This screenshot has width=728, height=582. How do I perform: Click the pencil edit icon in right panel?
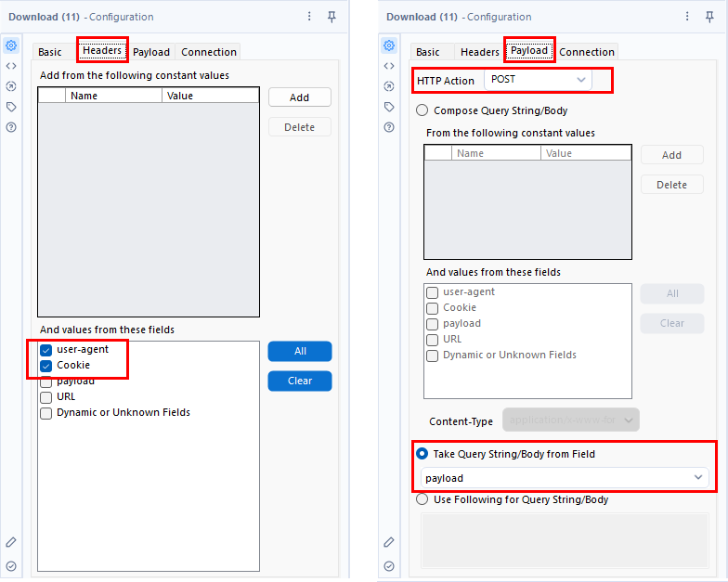click(x=389, y=542)
